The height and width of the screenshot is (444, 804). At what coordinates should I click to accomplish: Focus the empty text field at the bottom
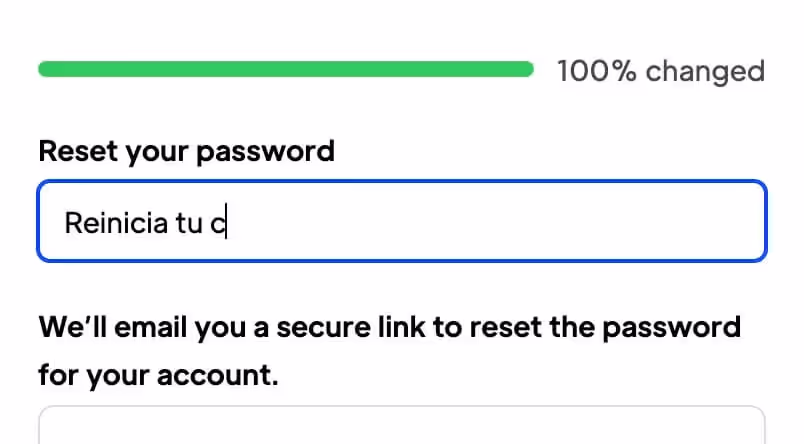coord(400,428)
